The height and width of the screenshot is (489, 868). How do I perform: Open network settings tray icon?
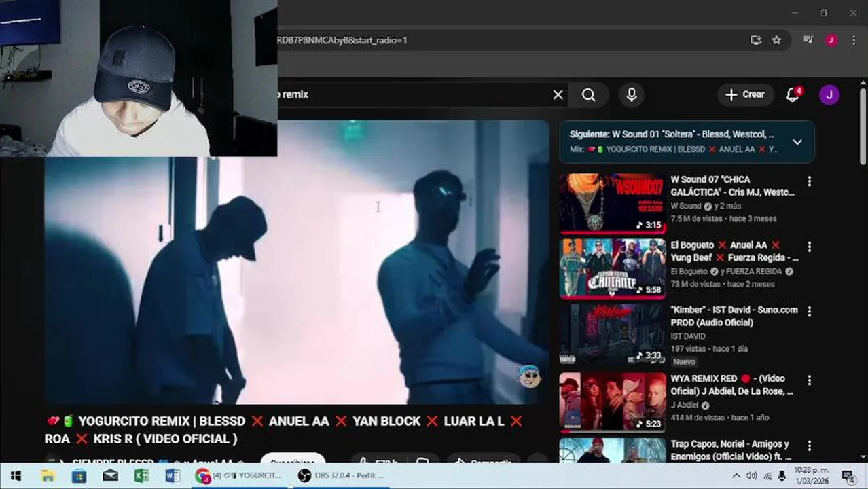point(767,475)
